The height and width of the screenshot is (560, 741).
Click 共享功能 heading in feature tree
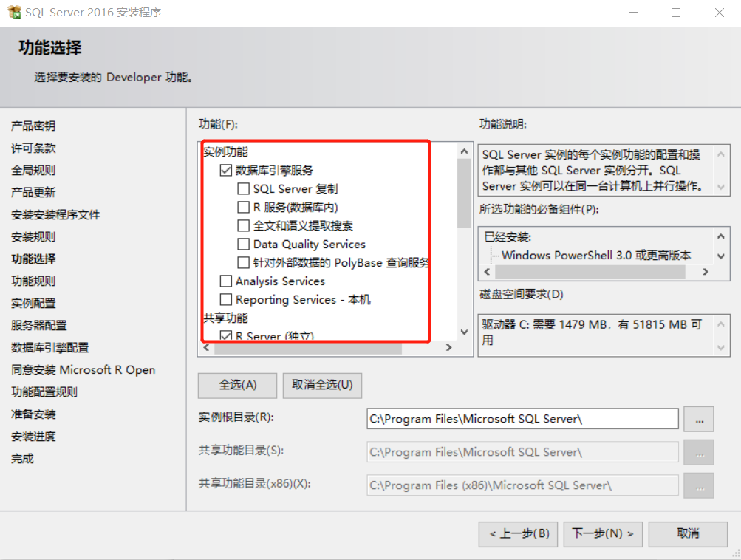click(225, 318)
